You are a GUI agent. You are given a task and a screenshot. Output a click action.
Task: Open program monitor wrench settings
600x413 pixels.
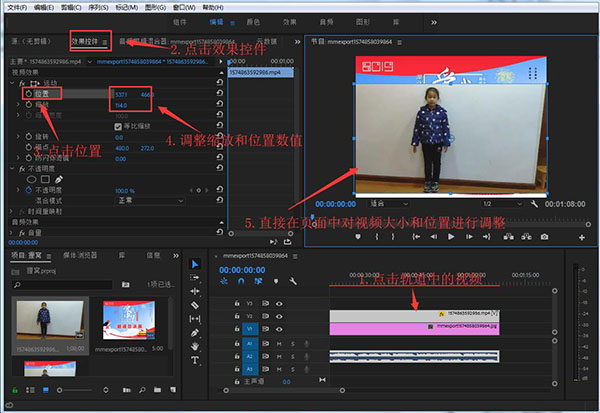534,204
